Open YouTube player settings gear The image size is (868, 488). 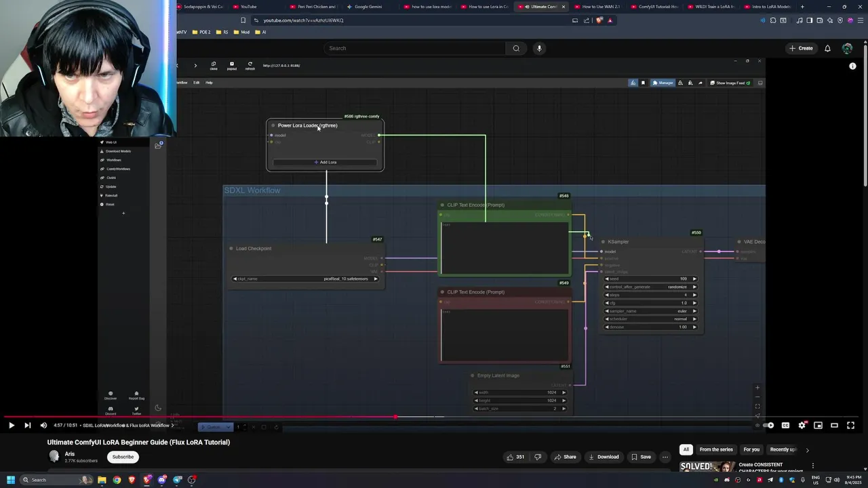(802, 426)
